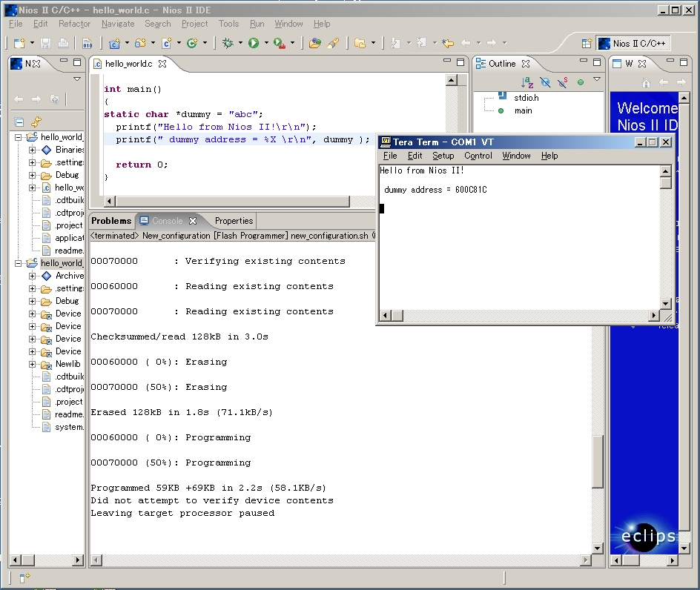Open the Refactor menu
700x590 pixels.
pos(74,24)
